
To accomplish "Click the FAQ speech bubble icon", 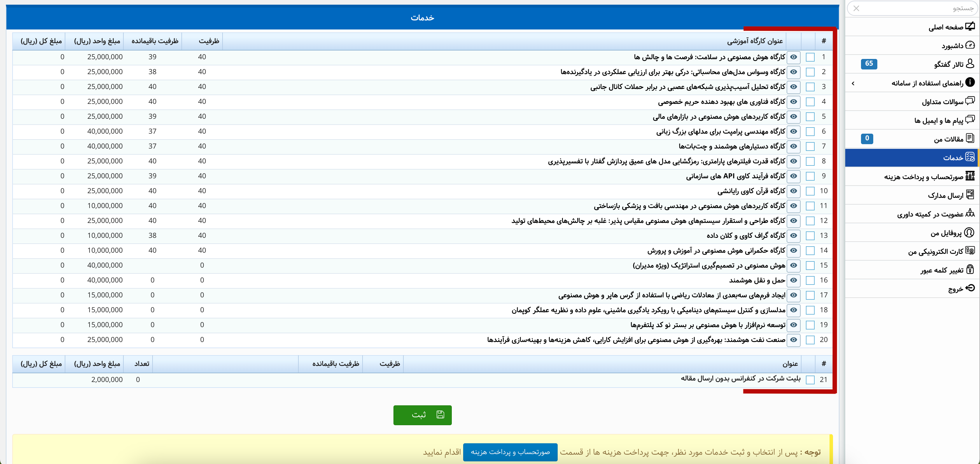I will (970, 101).
